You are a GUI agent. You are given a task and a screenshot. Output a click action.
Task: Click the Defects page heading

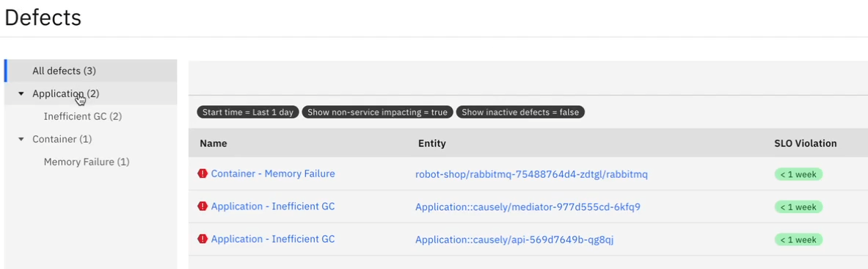click(43, 18)
